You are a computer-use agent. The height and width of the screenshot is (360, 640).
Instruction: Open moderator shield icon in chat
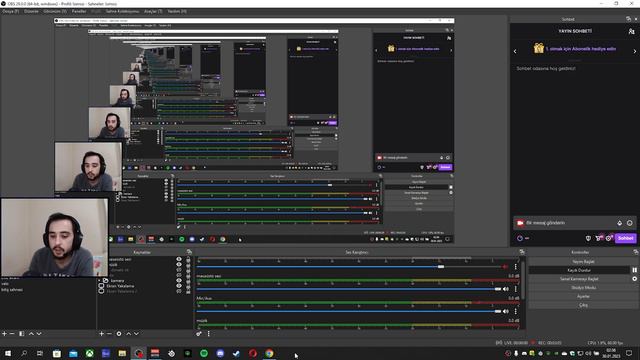point(588,238)
